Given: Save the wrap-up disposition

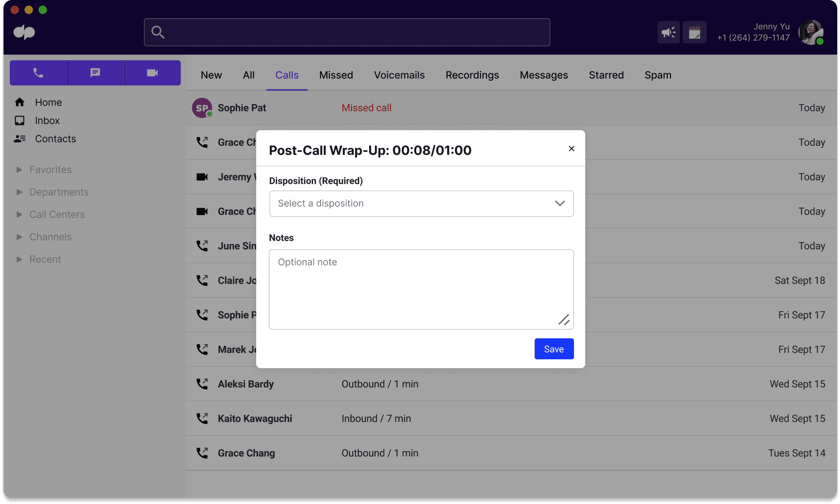Looking at the screenshot, I should pos(554,349).
